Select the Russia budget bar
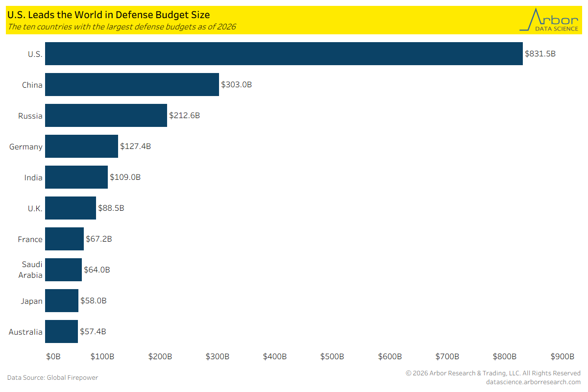The height and width of the screenshot is (392, 588). coord(106,115)
